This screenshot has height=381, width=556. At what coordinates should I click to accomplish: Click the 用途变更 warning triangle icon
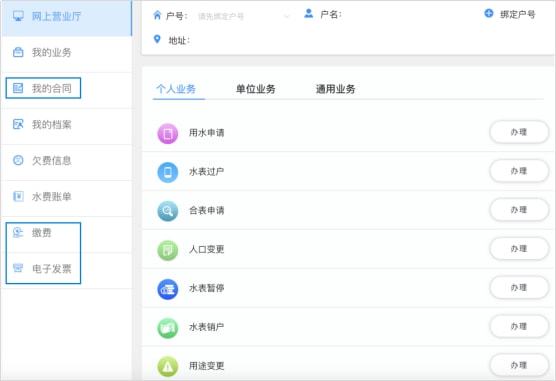tap(167, 366)
